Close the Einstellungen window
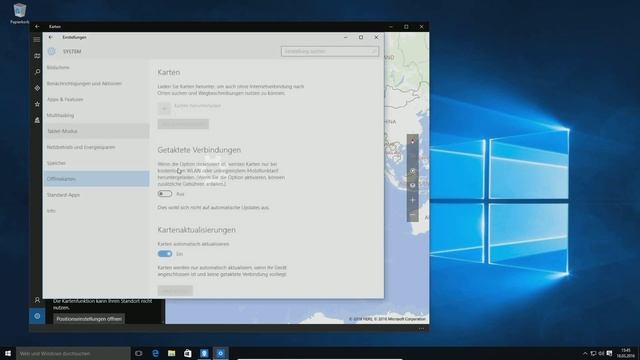The height and width of the screenshot is (360, 640). [x=376, y=37]
